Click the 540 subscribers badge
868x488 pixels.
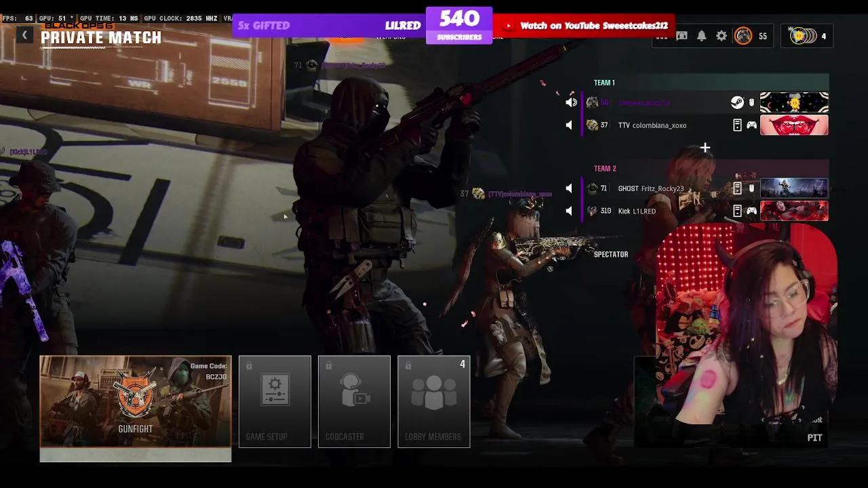(459, 26)
